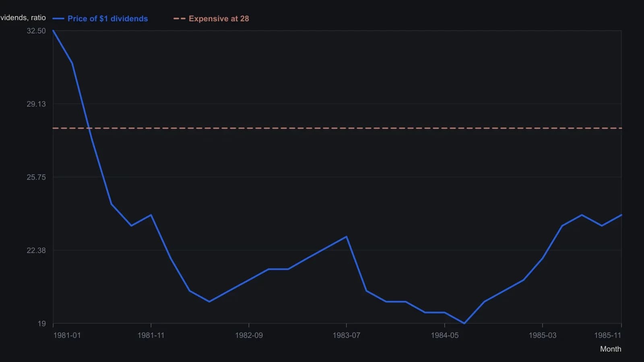This screenshot has width=644, height=362.
Task: Click the 1985-03 x-axis label
Action: (543, 335)
